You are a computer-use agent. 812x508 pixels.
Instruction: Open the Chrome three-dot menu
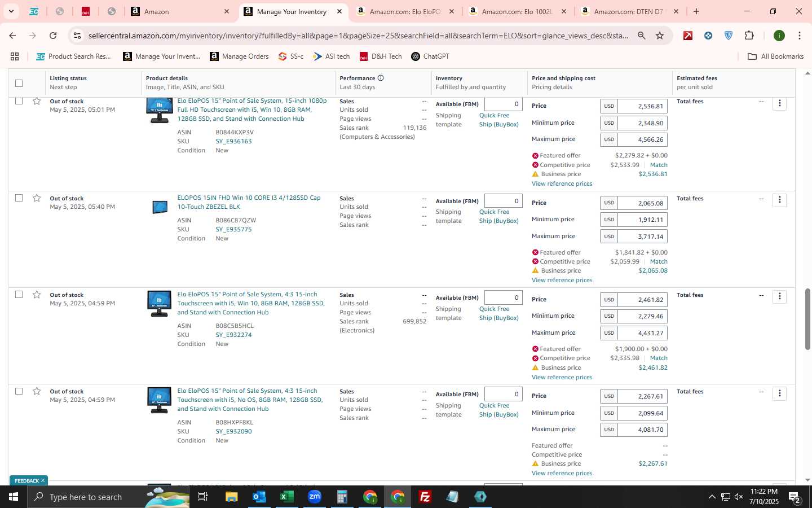tap(799, 36)
